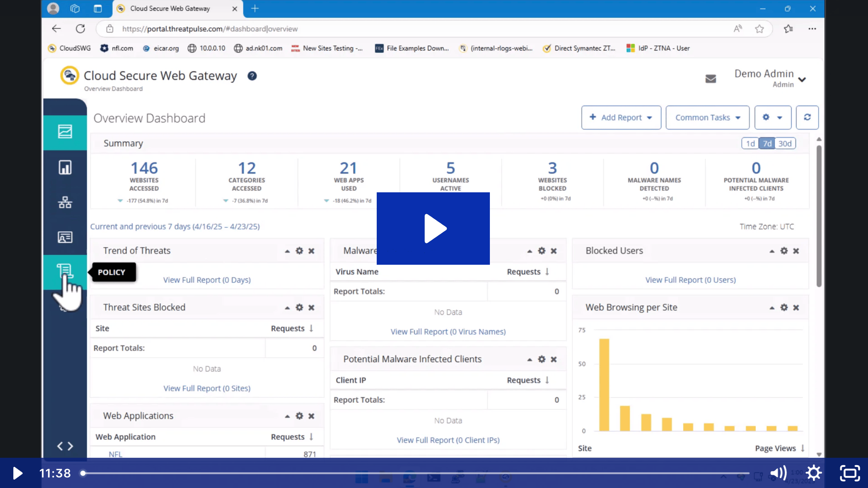
Task: Open the identity card sidebar icon
Action: point(65,237)
